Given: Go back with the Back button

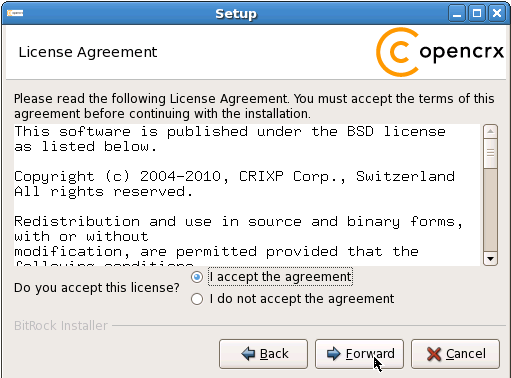Looking at the screenshot, I should click(263, 354).
